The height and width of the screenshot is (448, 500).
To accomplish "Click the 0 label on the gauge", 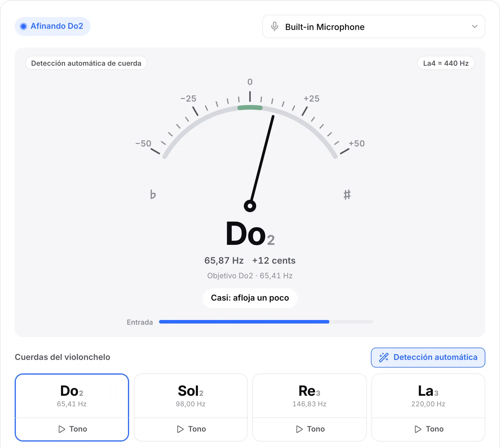I will coord(250,82).
